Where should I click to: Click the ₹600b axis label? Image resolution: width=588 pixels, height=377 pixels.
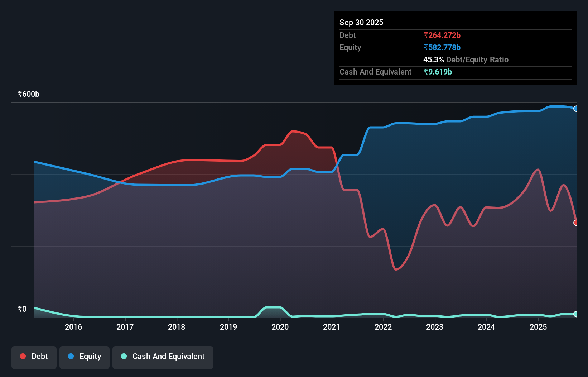tap(28, 94)
